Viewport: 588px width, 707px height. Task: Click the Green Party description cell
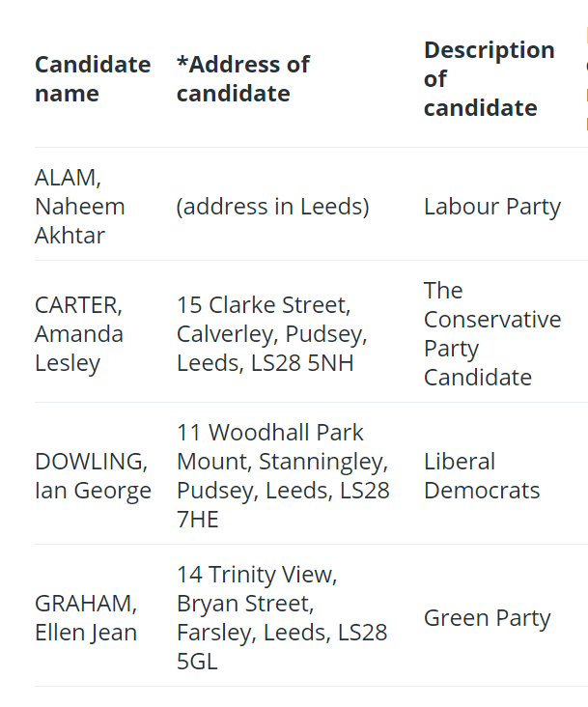pyautogui.click(x=487, y=618)
